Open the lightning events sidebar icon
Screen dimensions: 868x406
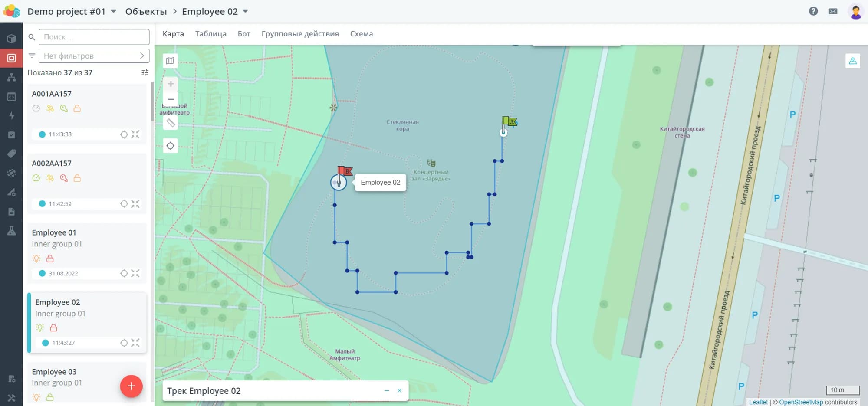tap(12, 115)
